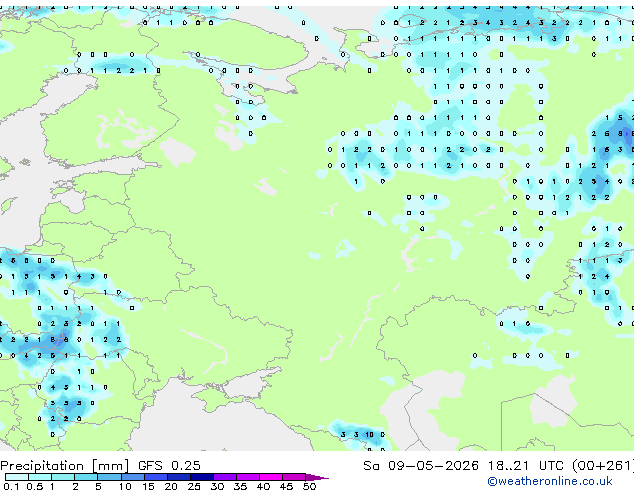The height and width of the screenshot is (490, 634).
Task: Click the '18..21 UTC' time range text
Action: pyautogui.click(x=525, y=466)
